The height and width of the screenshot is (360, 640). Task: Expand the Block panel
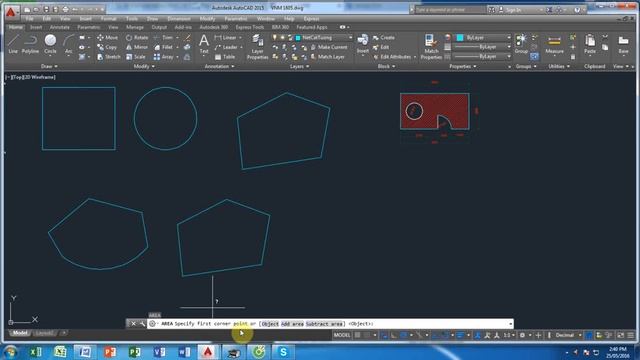[386, 66]
